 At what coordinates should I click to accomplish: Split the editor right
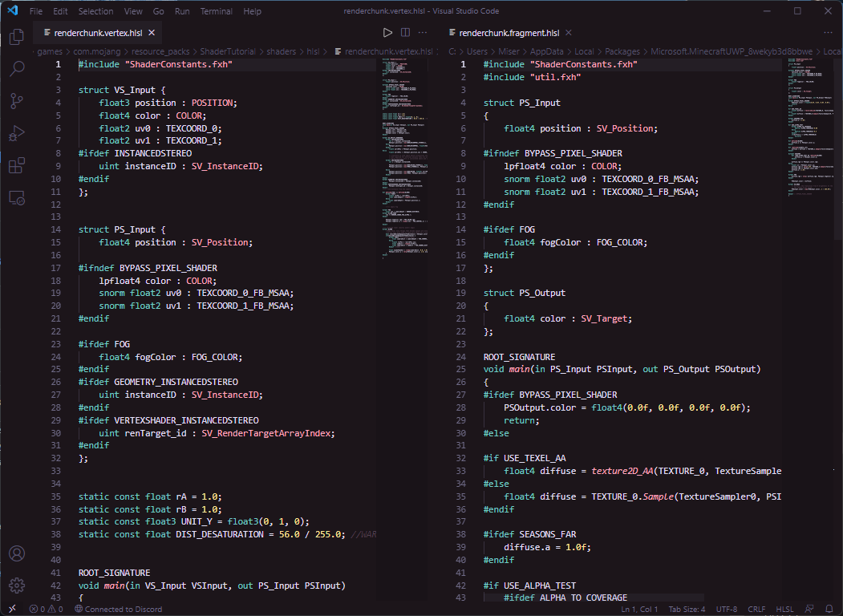point(405,33)
